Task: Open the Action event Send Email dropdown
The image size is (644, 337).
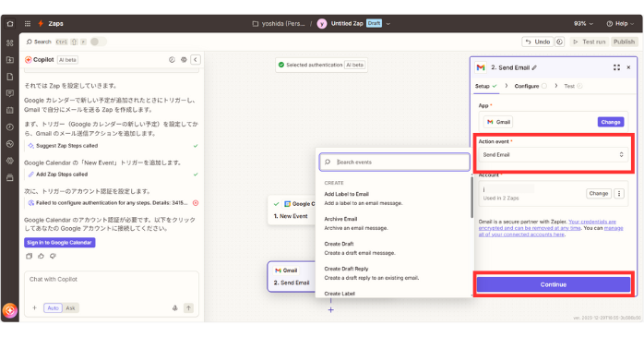Action: point(553,154)
